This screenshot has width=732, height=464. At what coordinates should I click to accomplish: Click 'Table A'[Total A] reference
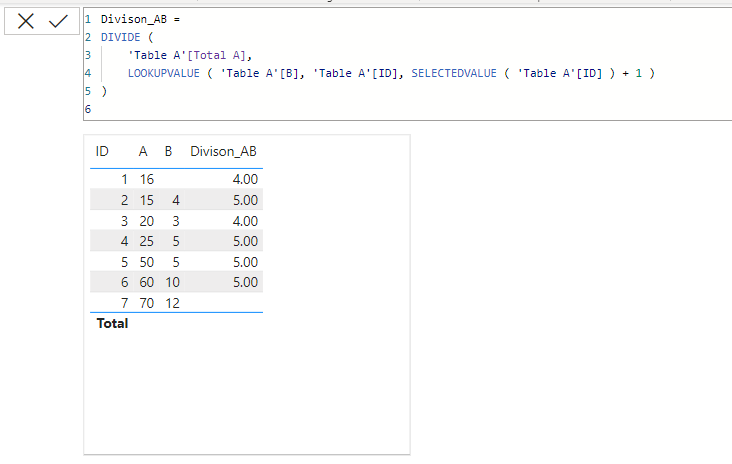pos(188,55)
